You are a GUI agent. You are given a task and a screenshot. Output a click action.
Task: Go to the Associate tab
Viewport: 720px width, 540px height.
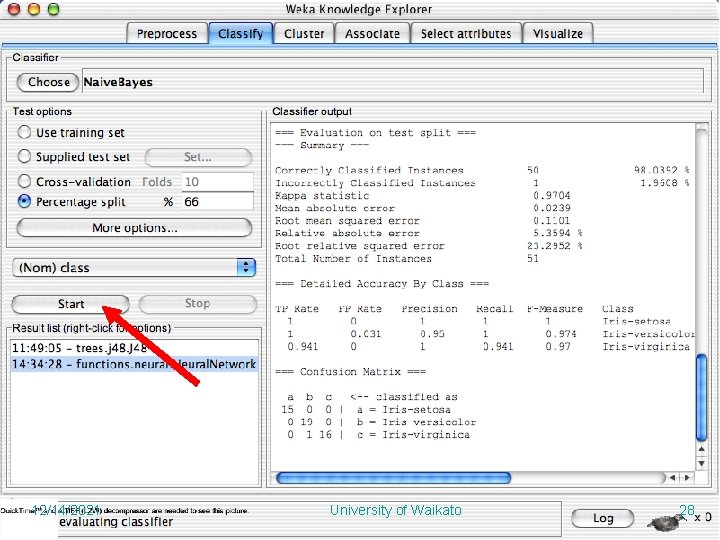pos(372,34)
